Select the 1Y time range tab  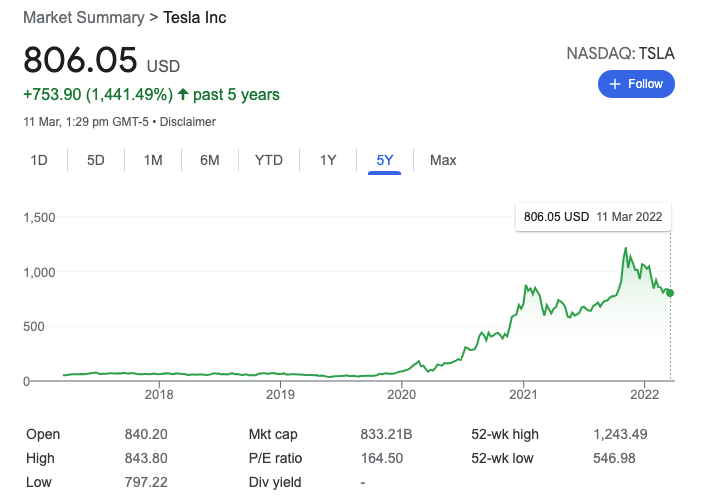coord(328,160)
